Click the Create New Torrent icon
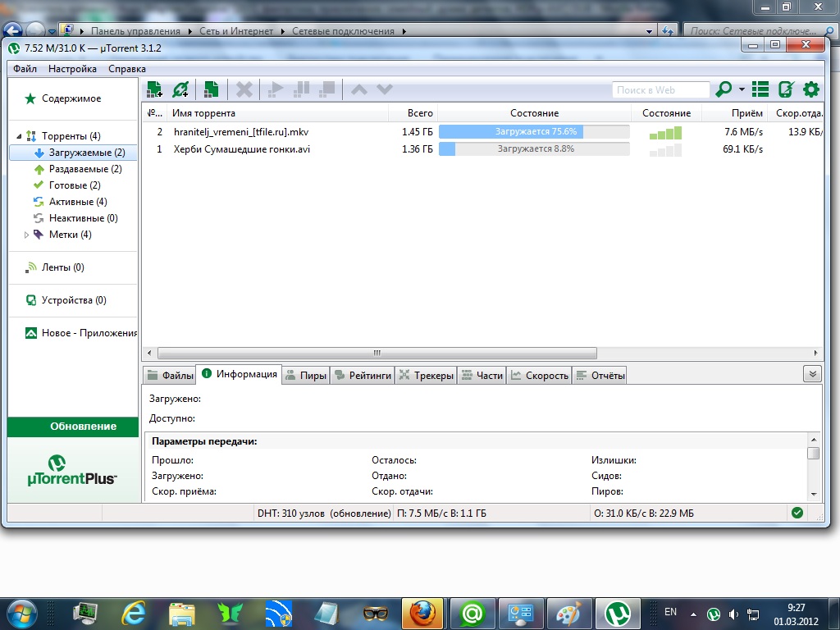 pos(211,89)
